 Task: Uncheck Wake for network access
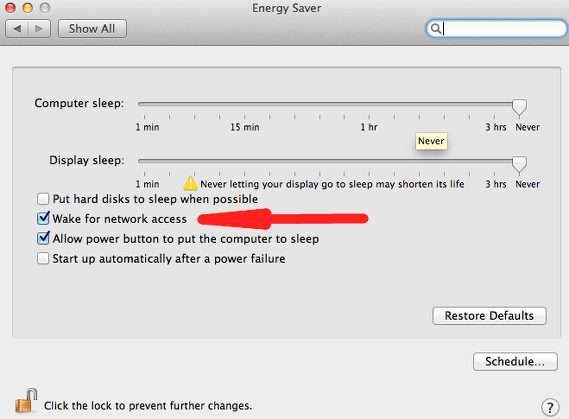[x=43, y=218]
